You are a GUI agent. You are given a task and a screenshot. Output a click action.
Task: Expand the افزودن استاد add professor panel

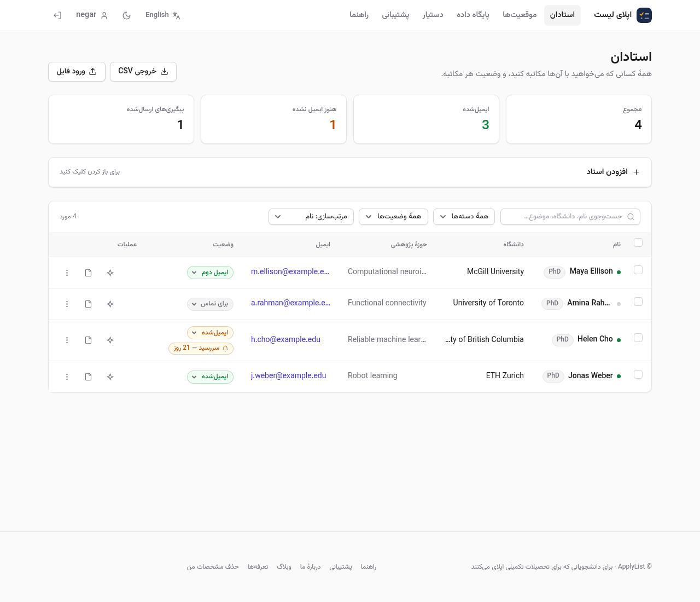click(350, 172)
